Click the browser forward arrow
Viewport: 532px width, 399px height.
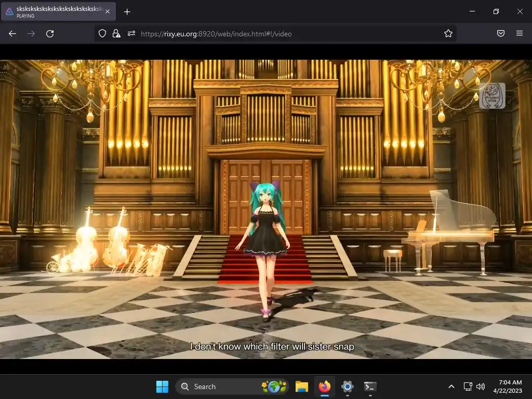pyautogui.click(x=31, y=34)
